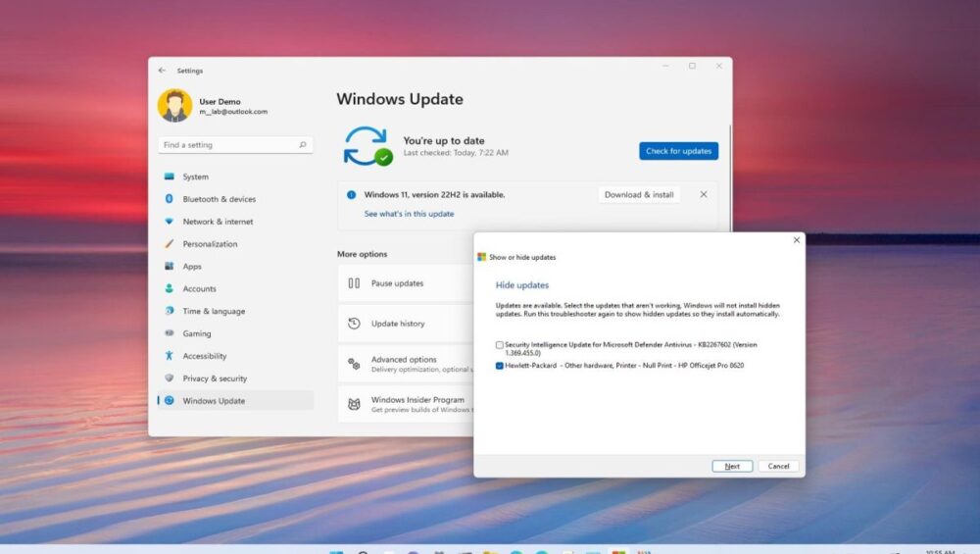Image resolution: width=980 pixels, height=554 pixels.
Task: Click the Windows Update page title
Action: pos(400,99)
